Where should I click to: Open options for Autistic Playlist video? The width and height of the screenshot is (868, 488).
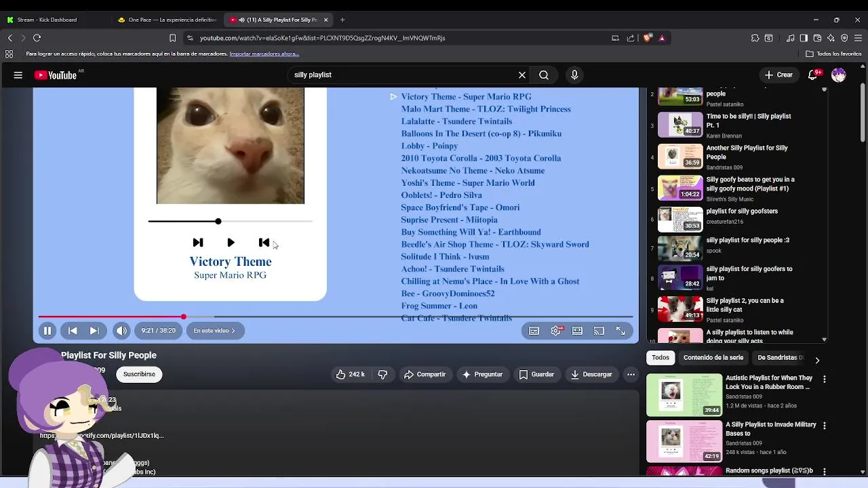(825, 380)
